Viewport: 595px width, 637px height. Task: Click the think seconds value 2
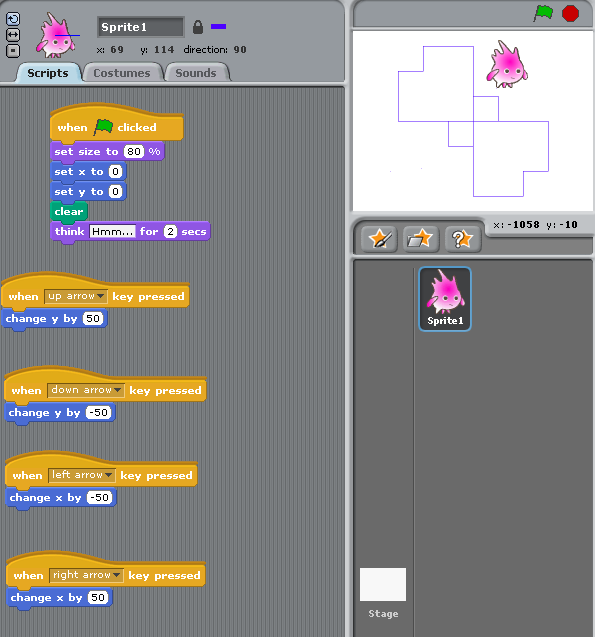(171, 232)
